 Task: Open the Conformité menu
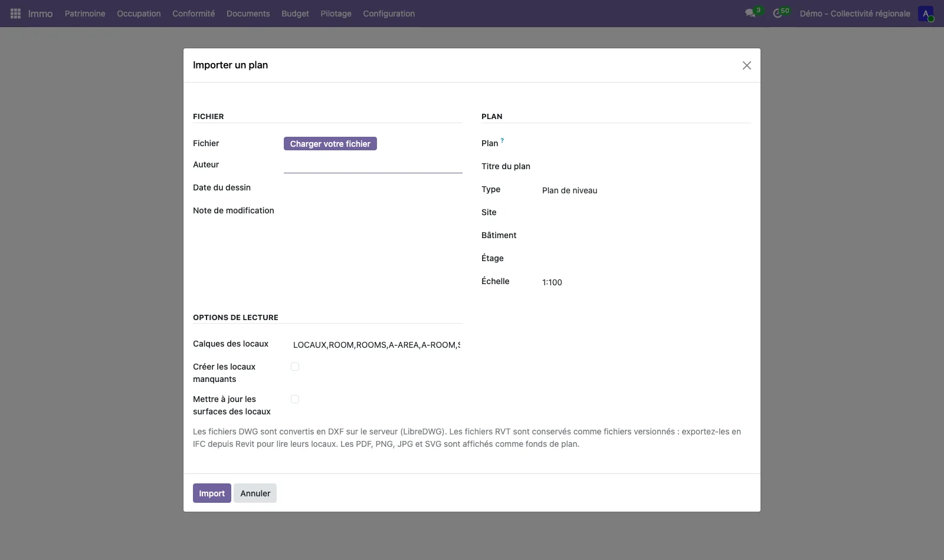[194, 14]
